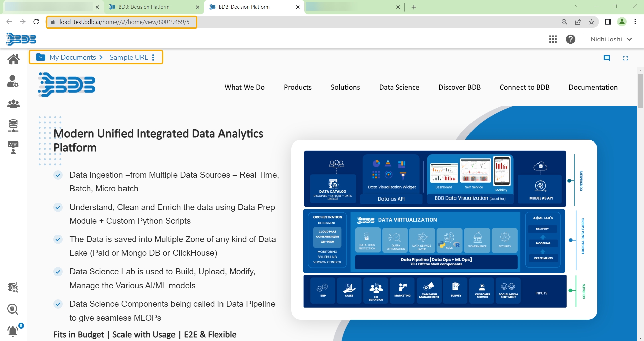The height and width of the screenshot is (341, 644).
Task: Open the browser zoom magnifier icon
Action: (564, 22)
